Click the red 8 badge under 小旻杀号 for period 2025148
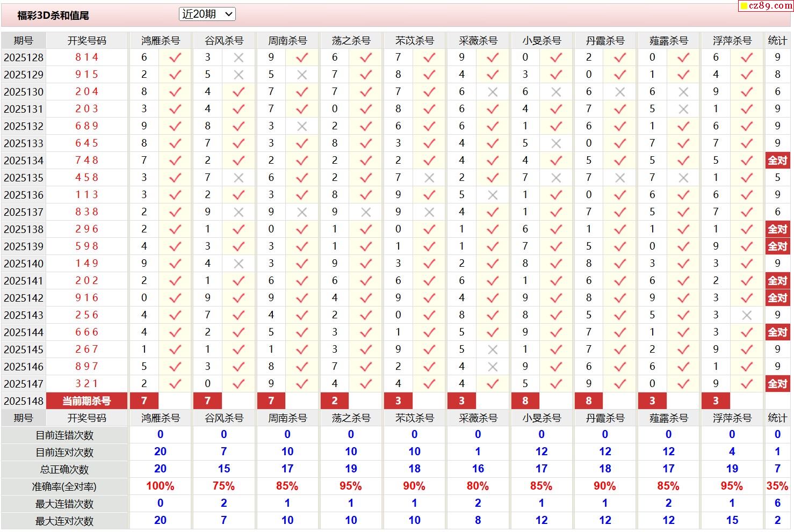Image resolution: width=794 pixels, height=532 pixels. coord(525,400)
